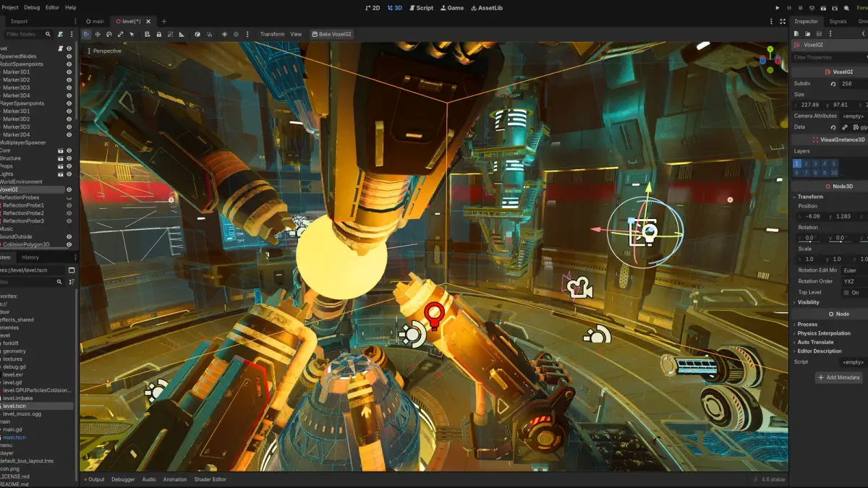The height and width of the screenshot is (488, 868).
Task: Click the script icon on level root node
Action: pos(60,48)
